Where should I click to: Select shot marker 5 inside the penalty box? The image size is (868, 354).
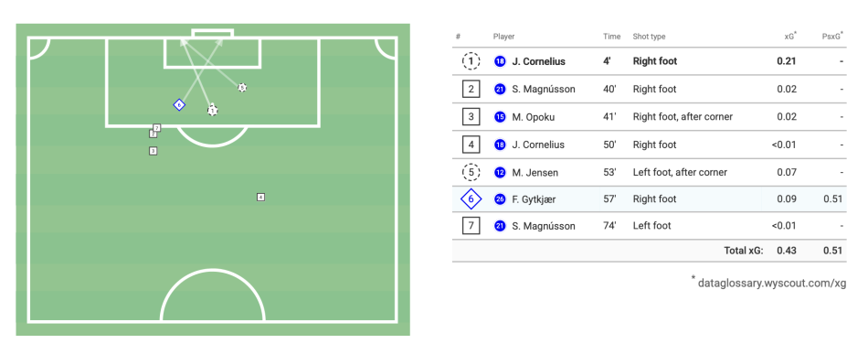(x=242, y=88)
